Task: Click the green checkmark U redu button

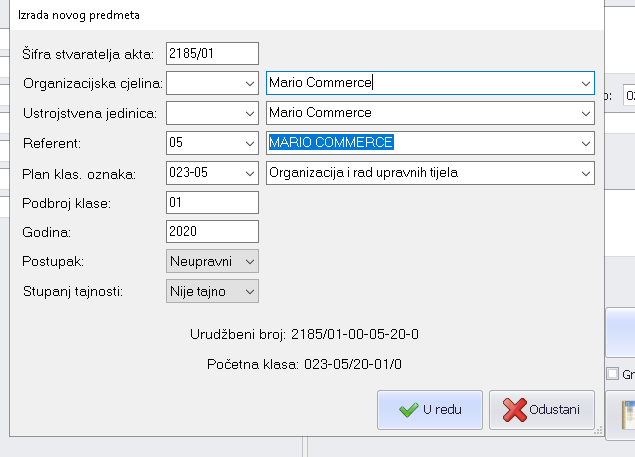Action: click(x=430, y=410)
